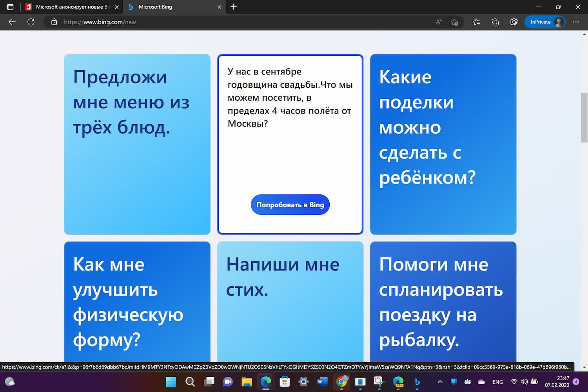Viewport: 588px width, 392px height.
Task: Open the Settings and more ellipsis menu
Action: tap(576, 22)
